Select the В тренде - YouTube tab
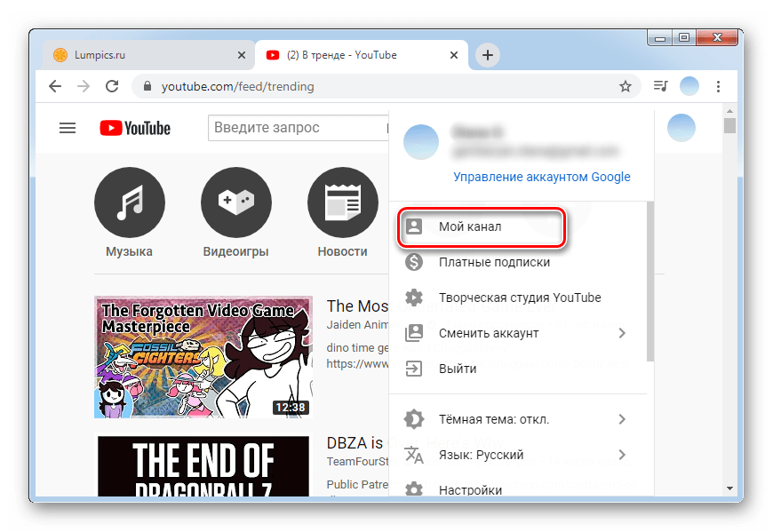Viewport: 773px width, 532px height. pyautogui.click(x=363, y=55)
